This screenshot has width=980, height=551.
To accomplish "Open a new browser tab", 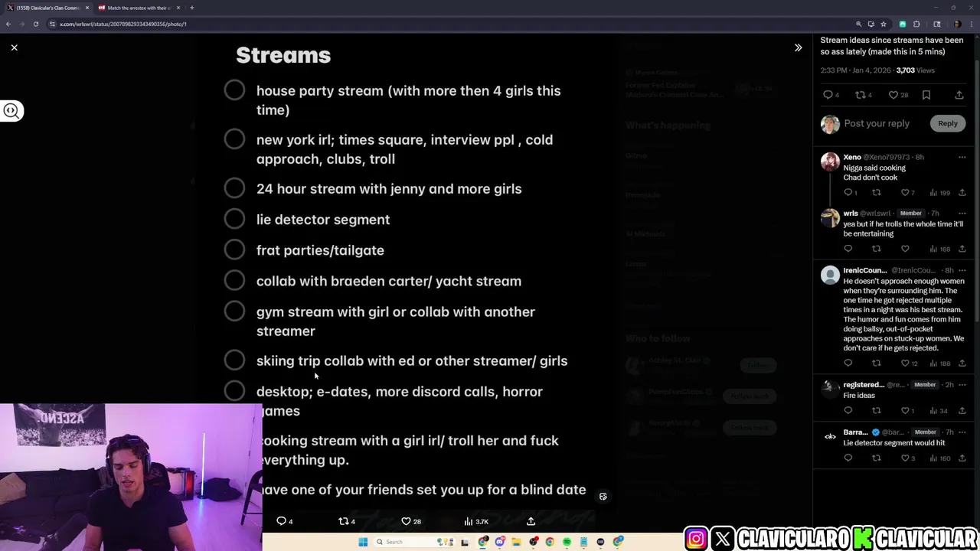I will (x=192, y=8).
